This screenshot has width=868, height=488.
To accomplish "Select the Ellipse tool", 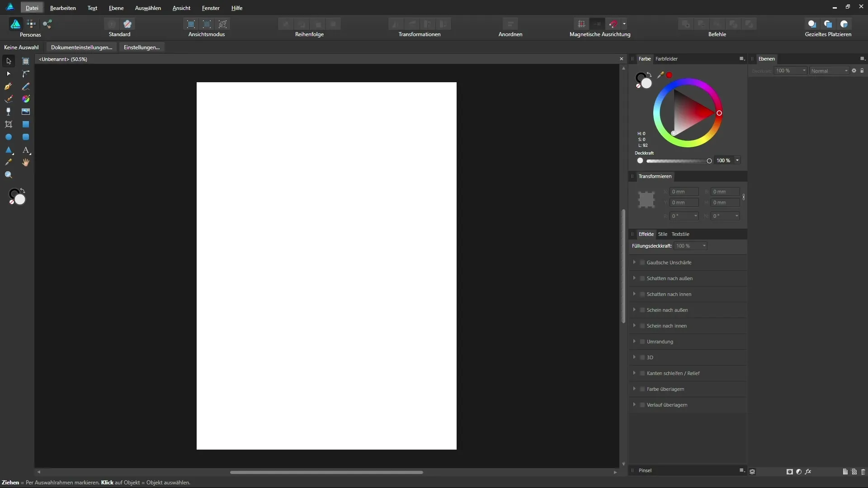I will pyautogui.click(x=9, y=137).
